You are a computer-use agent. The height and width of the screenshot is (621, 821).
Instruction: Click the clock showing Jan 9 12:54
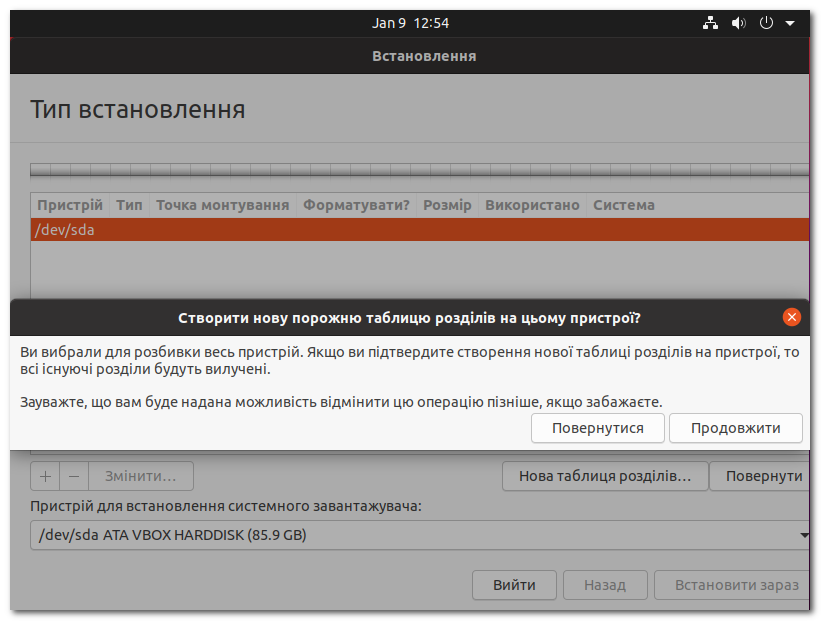tap(412, 22)
